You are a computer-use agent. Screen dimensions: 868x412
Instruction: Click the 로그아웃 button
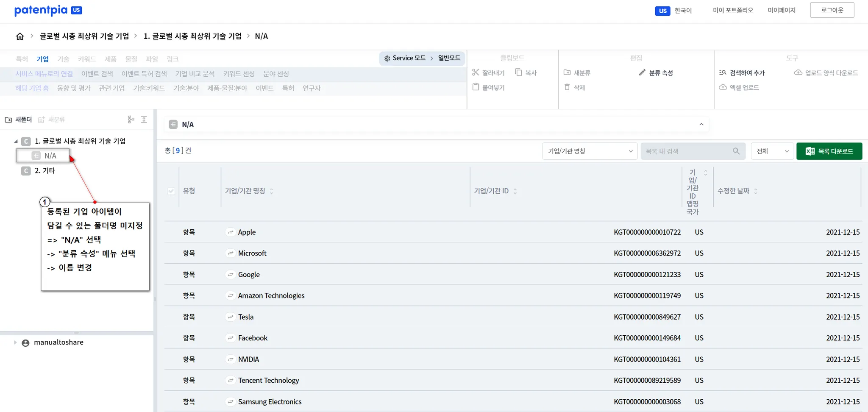832,10
